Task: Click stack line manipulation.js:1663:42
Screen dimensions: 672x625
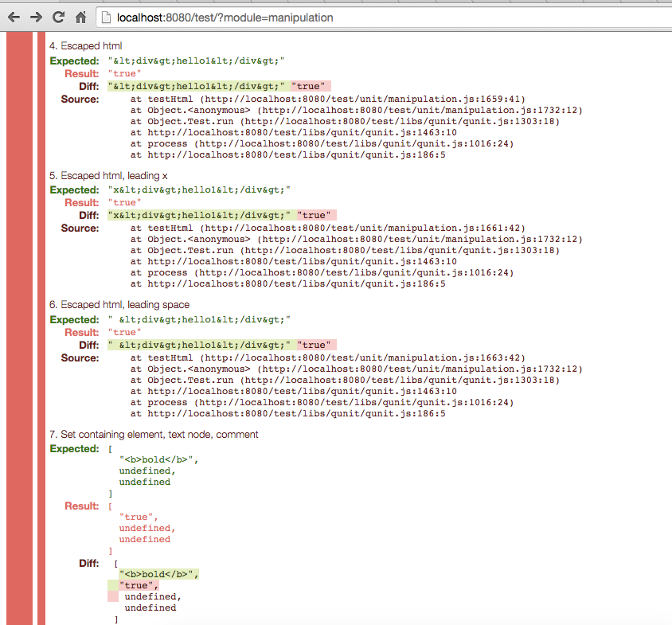Action: coord(328,358)
